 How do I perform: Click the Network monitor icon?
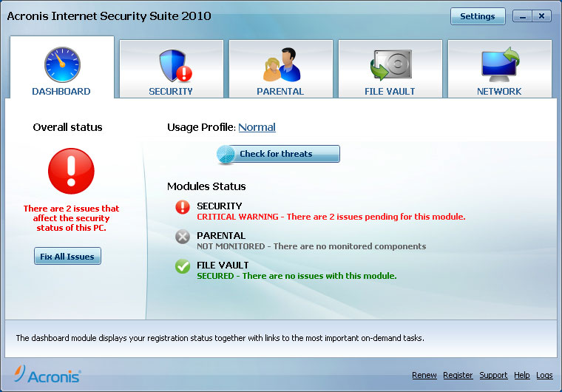pos(499,65)
